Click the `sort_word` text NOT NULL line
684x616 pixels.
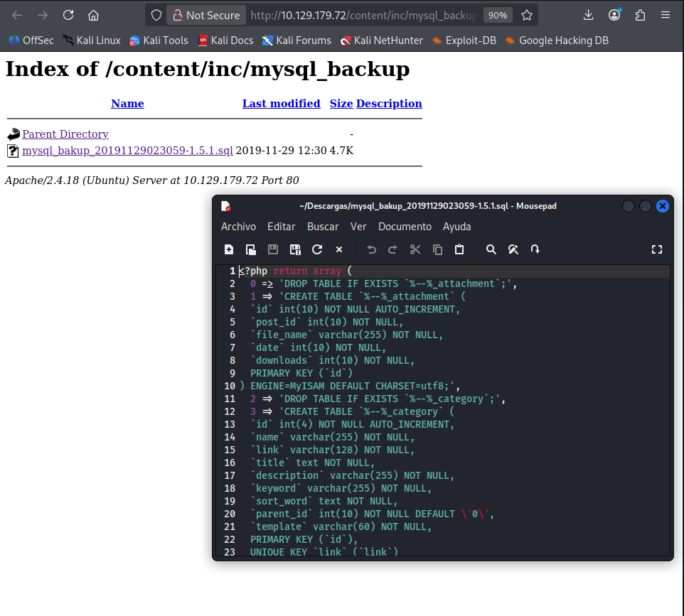(x=324, y=502)
